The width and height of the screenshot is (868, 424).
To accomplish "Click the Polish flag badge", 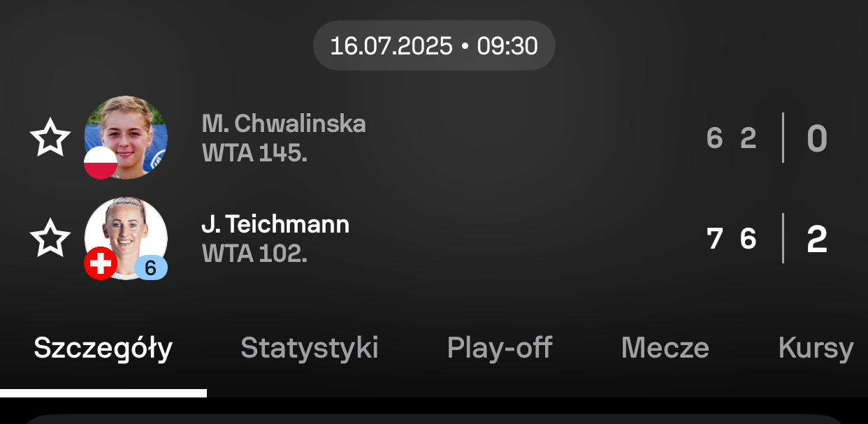I will click(x=101, y=163).
